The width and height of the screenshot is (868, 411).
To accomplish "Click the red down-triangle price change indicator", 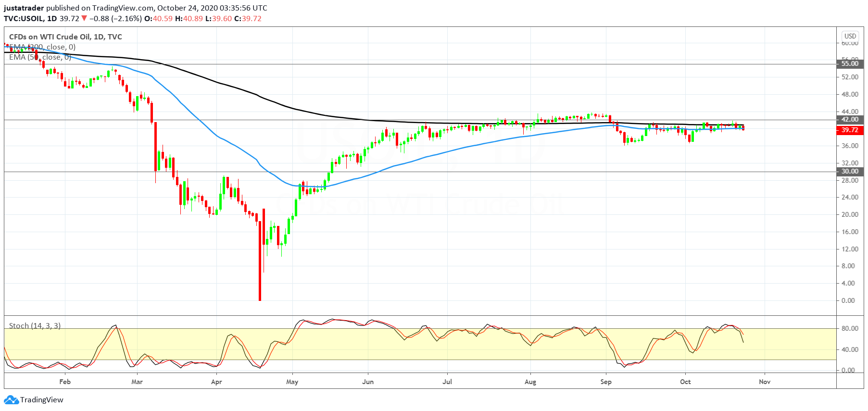I will click(84, 18).
